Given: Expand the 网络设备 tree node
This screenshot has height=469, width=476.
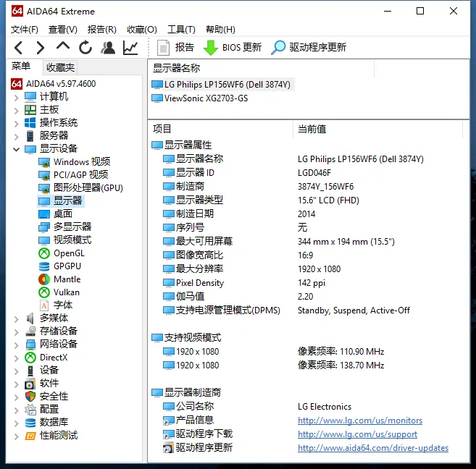Looking at the screenshot, I should tap(17, 345).
